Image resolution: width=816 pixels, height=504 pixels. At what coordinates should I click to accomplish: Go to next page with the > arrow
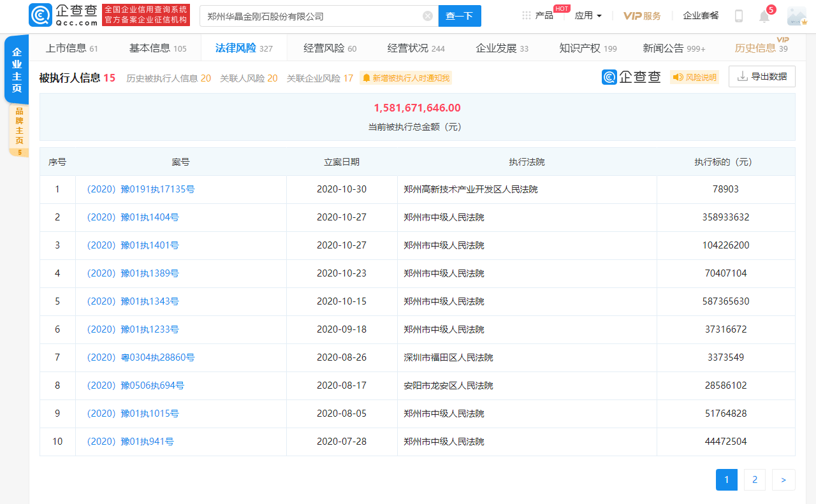point(783,480)
